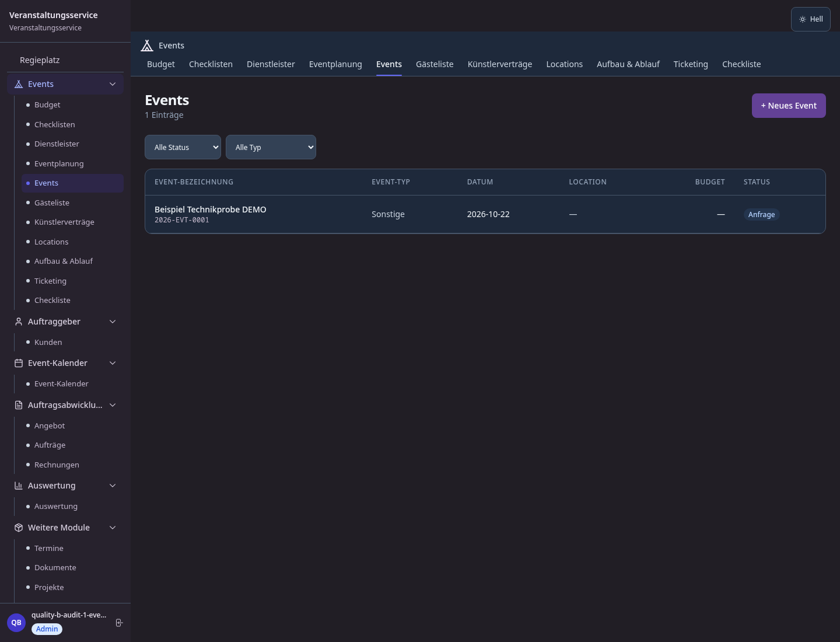Click the date 2026-10-22 cell
The image size is (840, 642).
coord(488,214)
